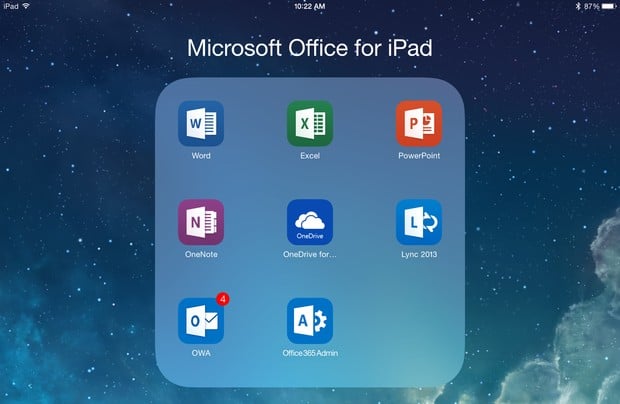Tap the Bluetooth icon in the status bar
The image size is (620, 404).
[x=578, y=6]
